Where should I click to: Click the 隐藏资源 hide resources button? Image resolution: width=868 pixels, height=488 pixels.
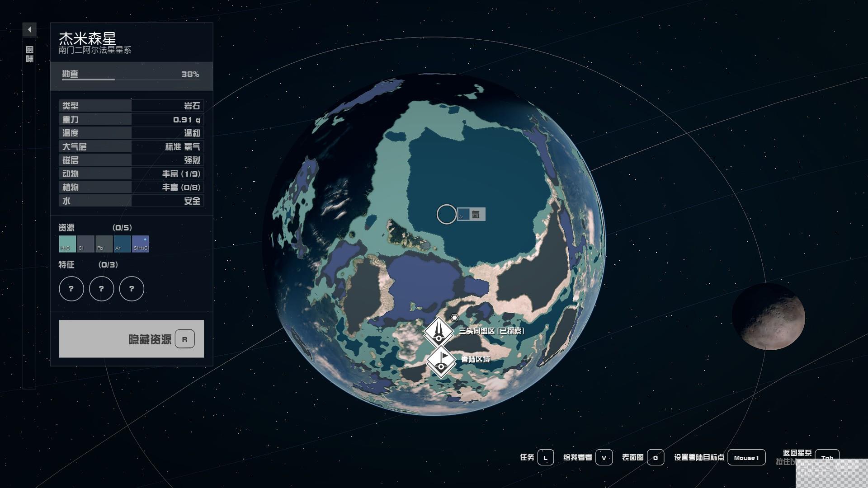click(x=132, y=339)
